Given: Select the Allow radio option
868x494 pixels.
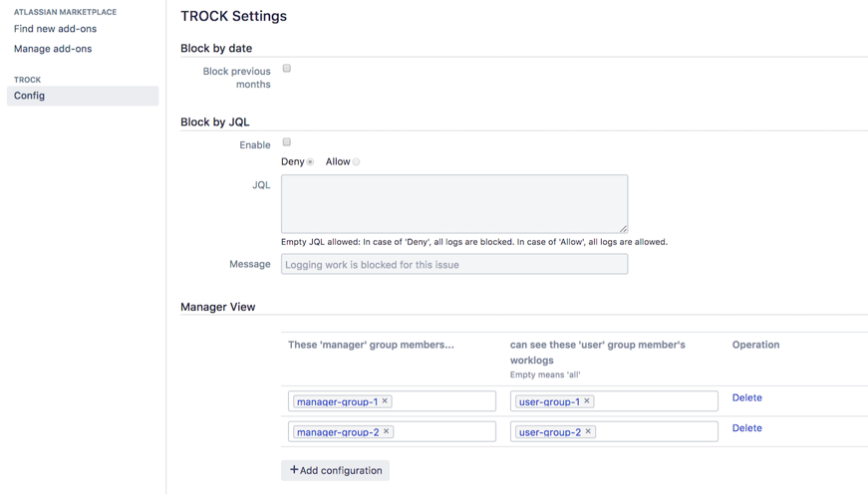Looking at the screenshot, I should coord(356,162).
